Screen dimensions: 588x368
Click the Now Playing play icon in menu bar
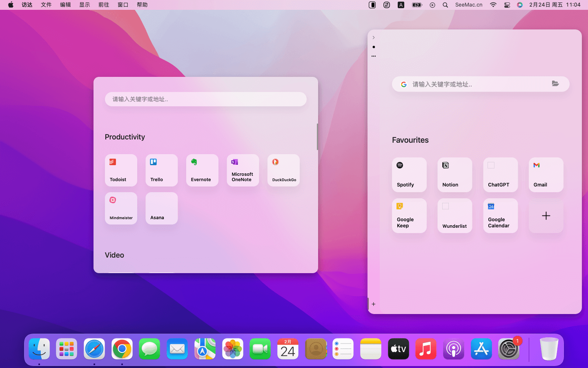(432, 5)
